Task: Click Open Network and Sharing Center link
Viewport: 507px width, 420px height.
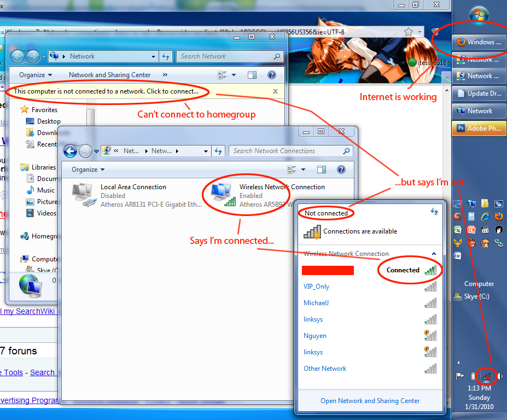Action: point(370,401)
